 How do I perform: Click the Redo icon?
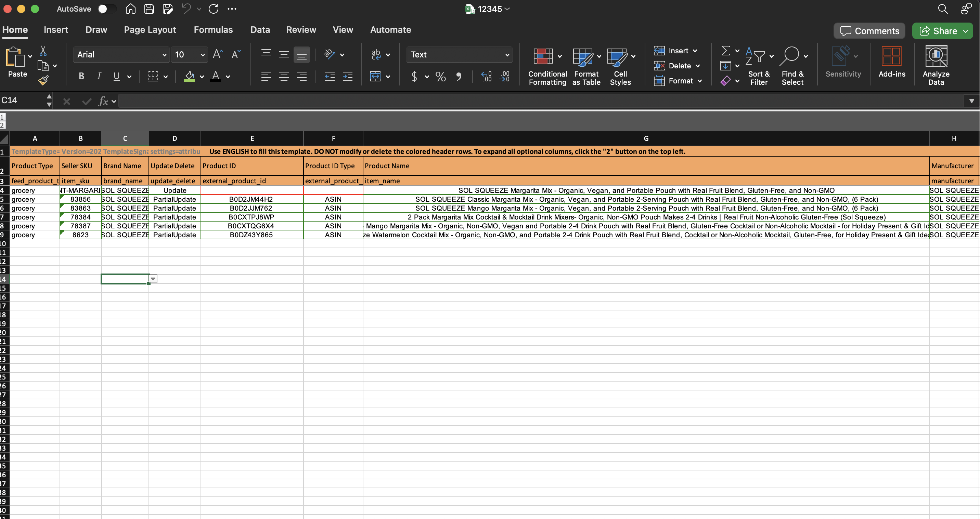pyautogui.click(x=214, y=9)
